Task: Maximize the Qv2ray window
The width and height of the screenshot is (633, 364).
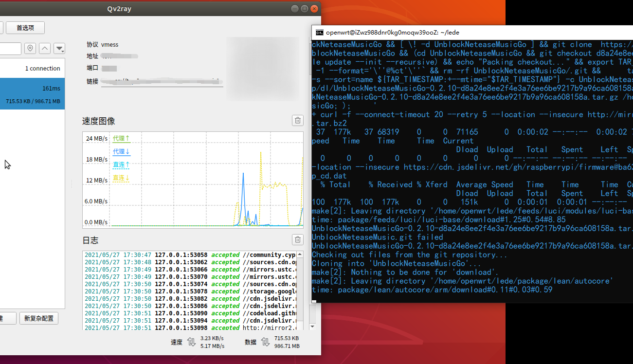Action: pos(305,8)
